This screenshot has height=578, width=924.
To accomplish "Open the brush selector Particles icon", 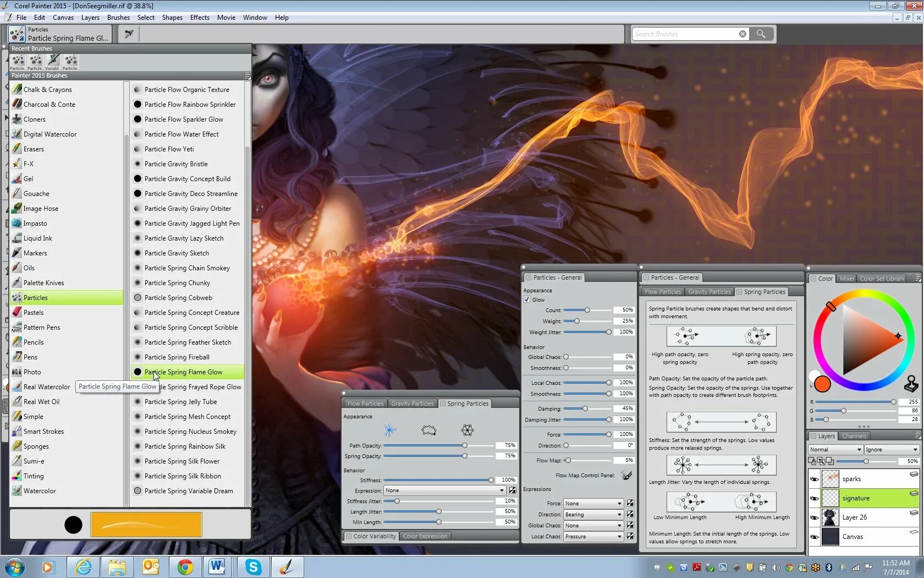I will [x=17, y=34].
